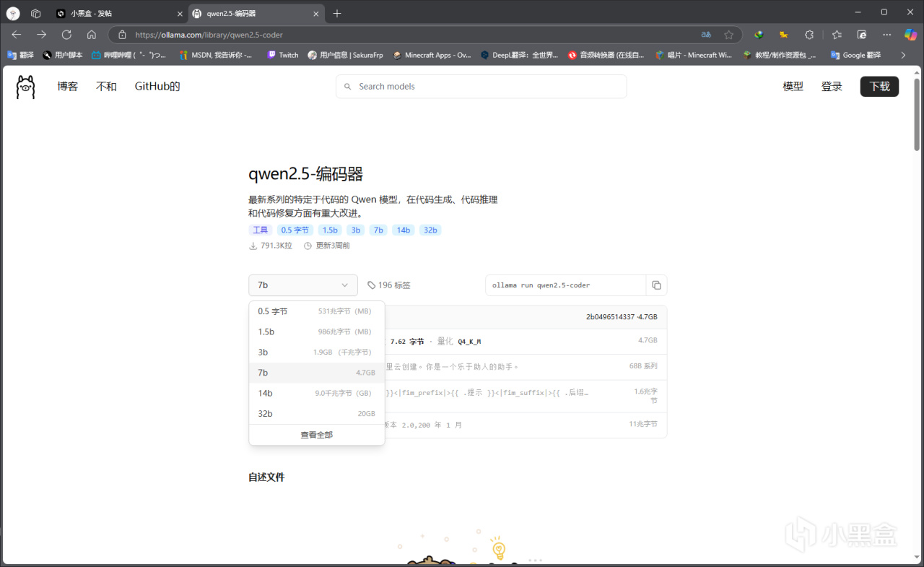This screenshot has height=567, width=924.
Task: Open the 翻译 bookmark at far left
Action: [x=20, y=55]
